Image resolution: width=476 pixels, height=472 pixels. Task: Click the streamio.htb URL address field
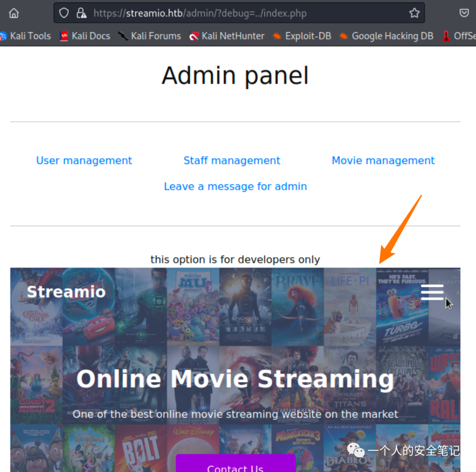click(239, 13)
